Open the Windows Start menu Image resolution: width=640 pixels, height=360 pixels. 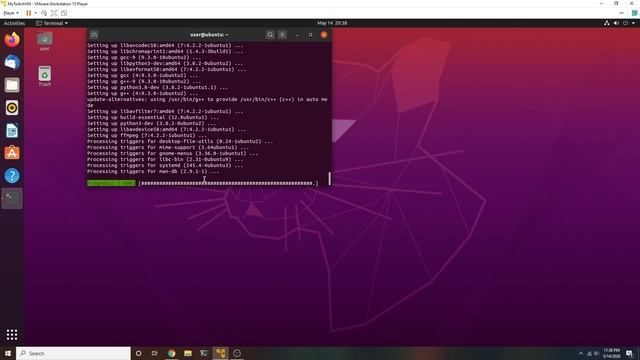tap(8, 353)
